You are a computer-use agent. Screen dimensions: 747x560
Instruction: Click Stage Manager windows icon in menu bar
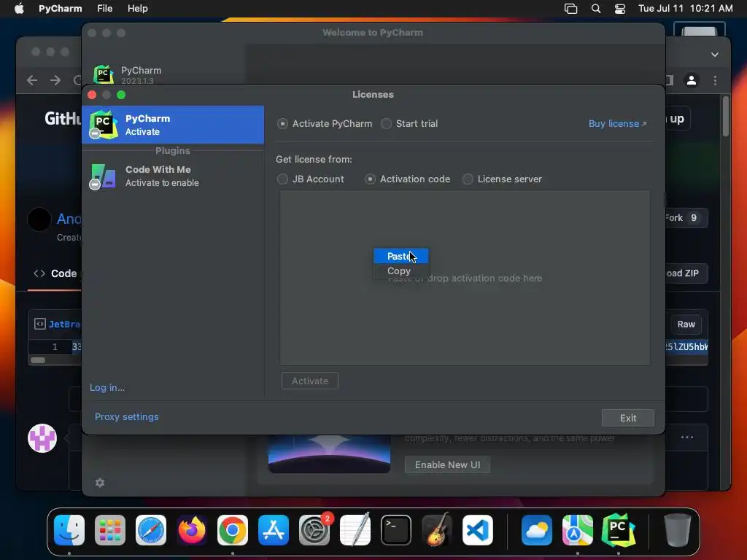570,9
